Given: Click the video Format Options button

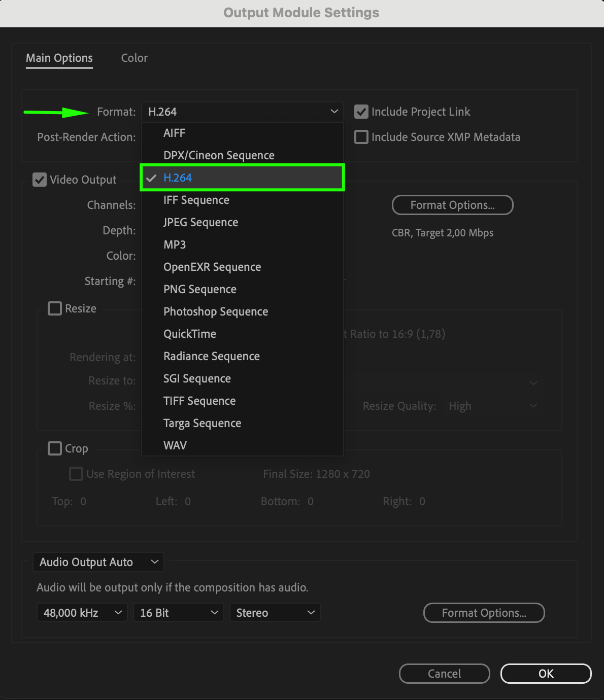Looking at the screenshot, I should [452, 205].
